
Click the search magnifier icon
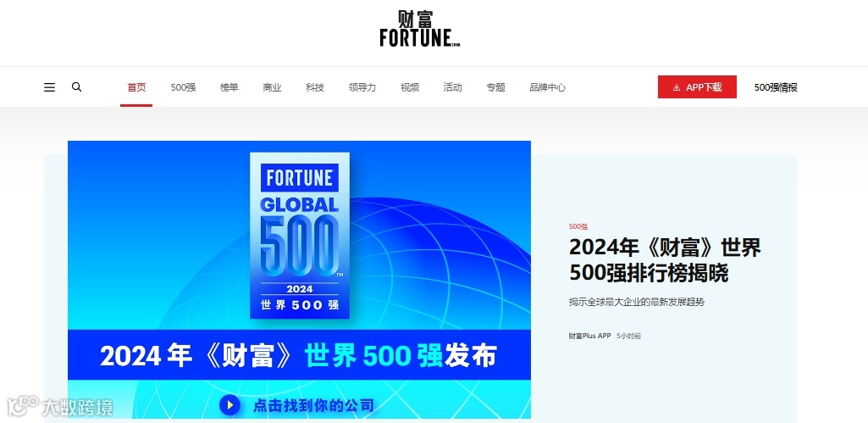(77, 87)
